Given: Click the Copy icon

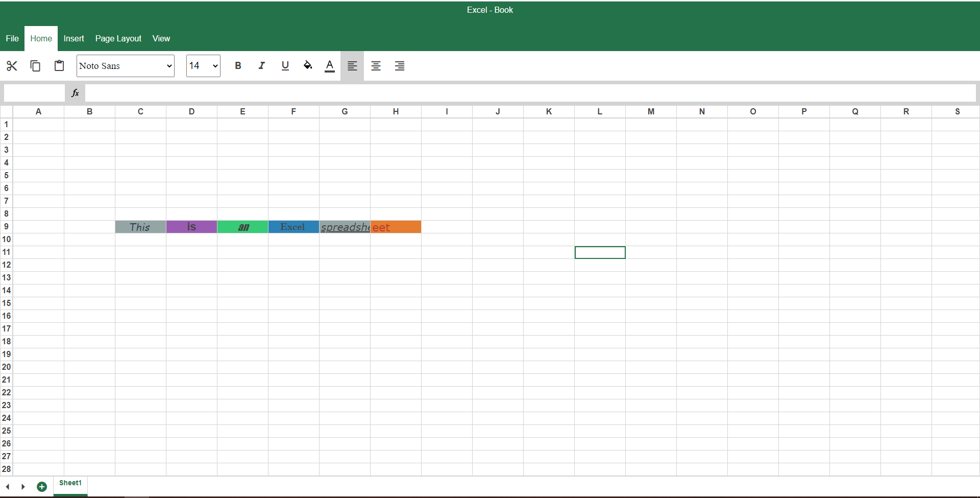Looking at the screenshot, I should 35,66.
